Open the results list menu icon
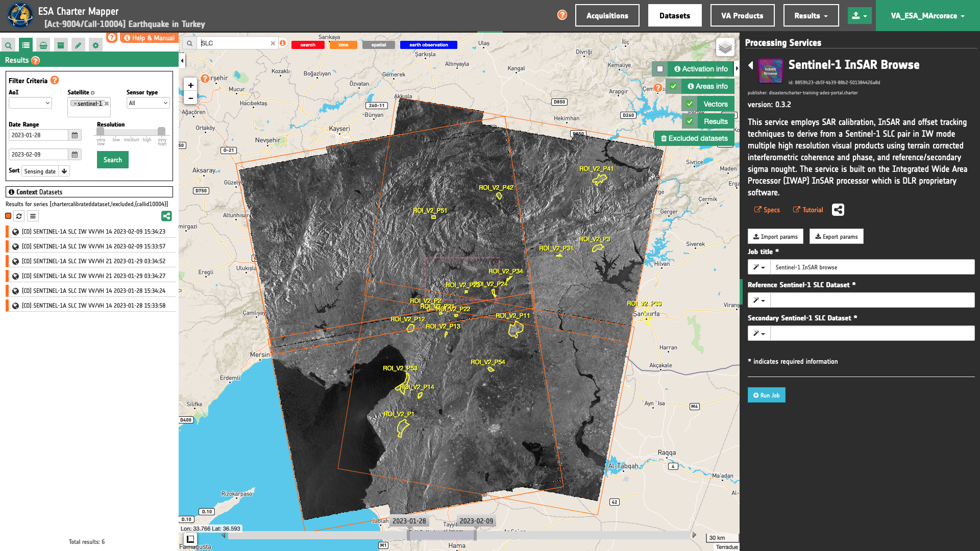980x551 pixels. click(33, 216)
